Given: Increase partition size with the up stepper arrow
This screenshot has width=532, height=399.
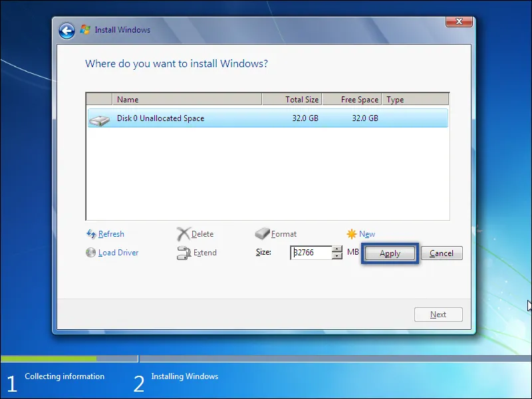Looking at the screenshot, I should point(337,250).
